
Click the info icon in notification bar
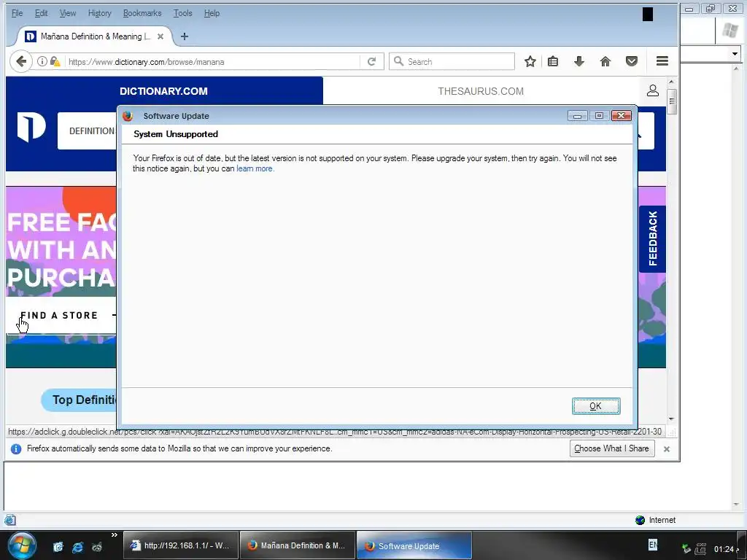click(x=16, y=449)
